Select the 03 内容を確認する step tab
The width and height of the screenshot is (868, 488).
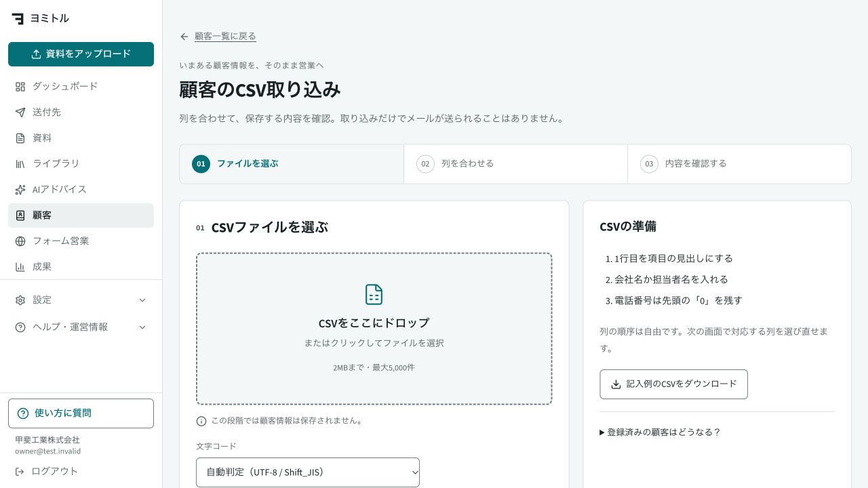(739, 164)
